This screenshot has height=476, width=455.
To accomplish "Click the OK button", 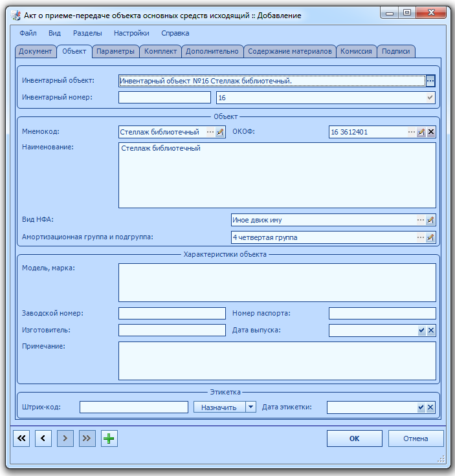I will tap(355, 438).
